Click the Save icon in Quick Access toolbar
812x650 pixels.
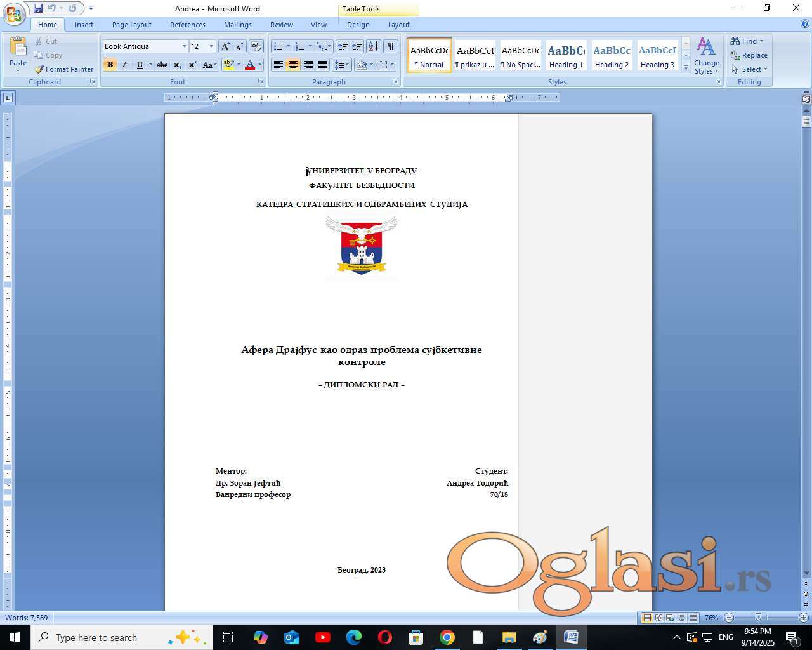tap(38, 8)
